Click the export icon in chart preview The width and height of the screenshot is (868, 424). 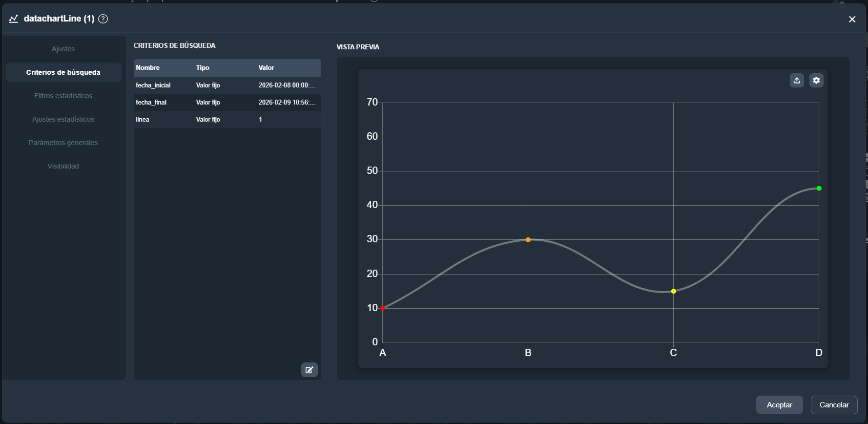797,81
